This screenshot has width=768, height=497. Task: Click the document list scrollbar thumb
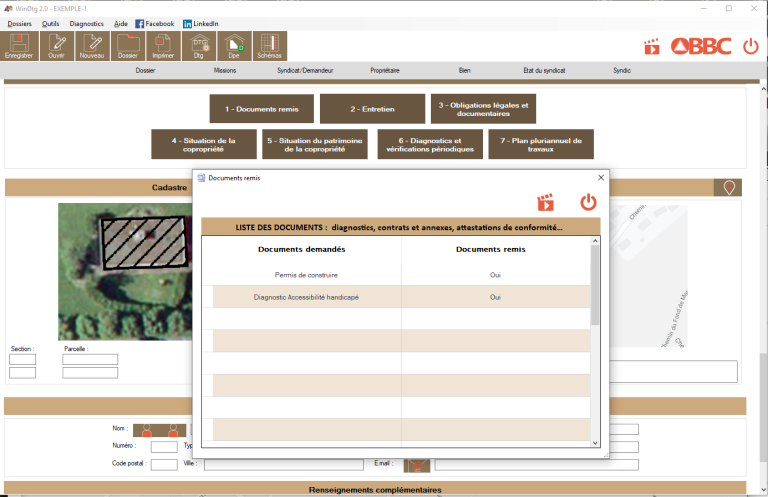coord(595,285)
